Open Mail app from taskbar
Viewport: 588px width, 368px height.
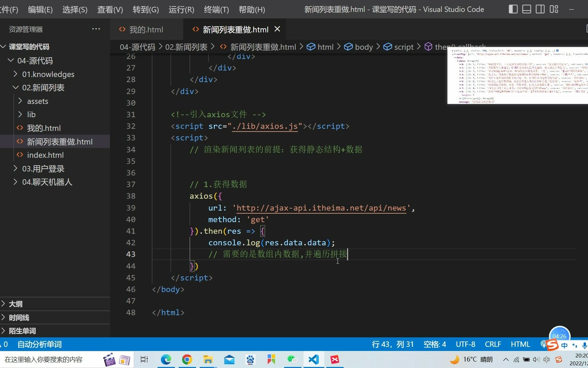pyautogui.click(x=229, y=359)
